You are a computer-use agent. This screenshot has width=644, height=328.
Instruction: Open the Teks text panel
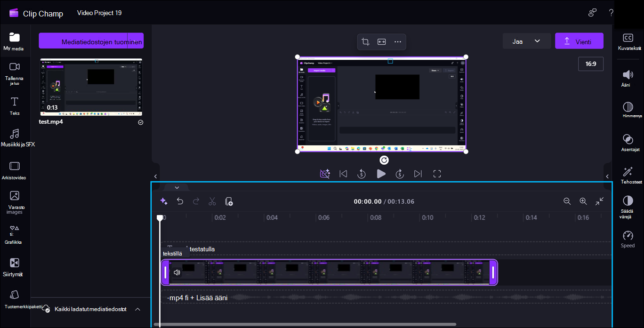pos(15,106)
